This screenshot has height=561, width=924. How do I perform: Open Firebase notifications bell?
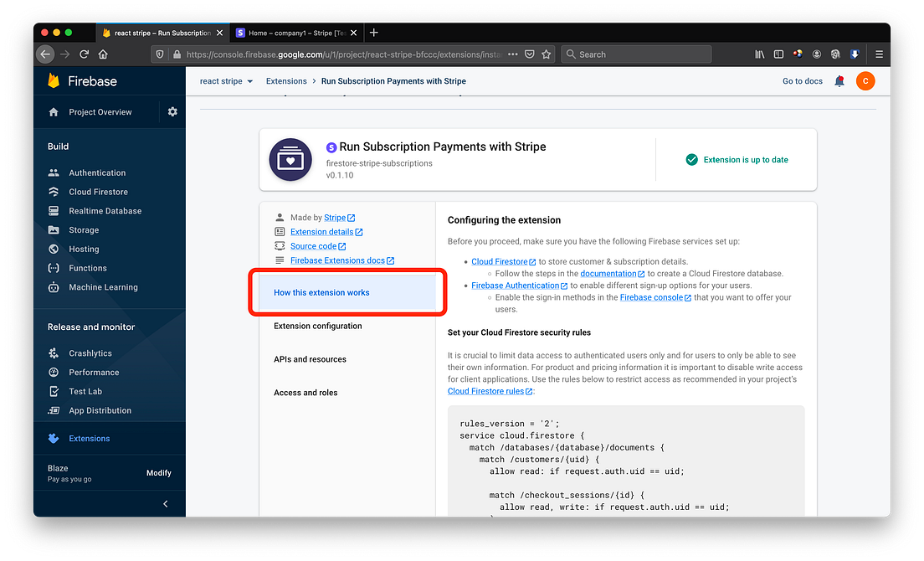pos(839,80)
